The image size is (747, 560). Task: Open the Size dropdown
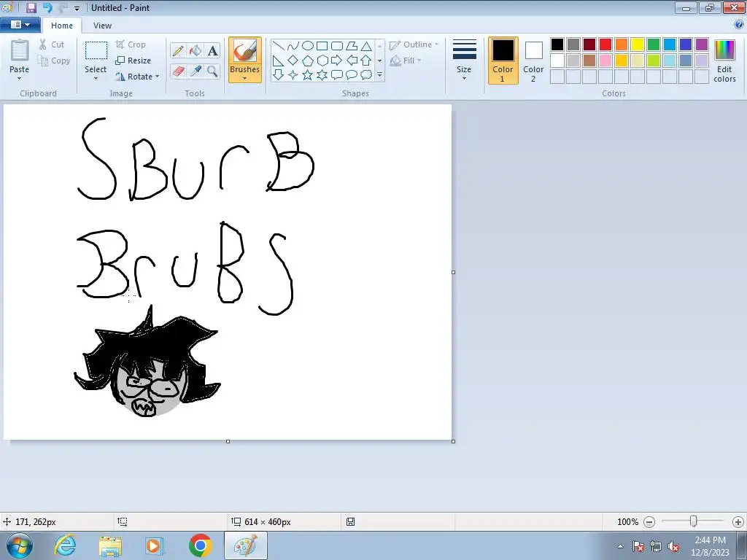465,60
